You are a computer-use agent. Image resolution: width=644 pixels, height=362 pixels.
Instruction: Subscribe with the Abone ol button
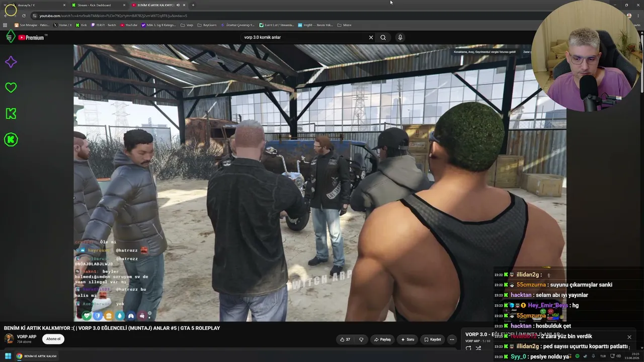click(x=53, y=339)
